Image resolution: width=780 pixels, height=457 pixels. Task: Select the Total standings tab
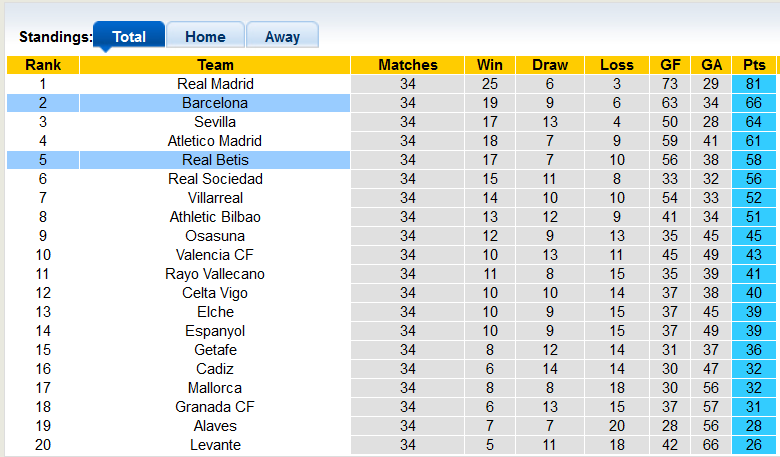click(129, 36)
